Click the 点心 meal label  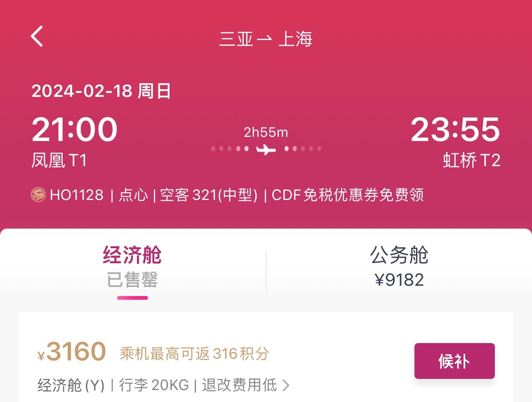[133, 195]
